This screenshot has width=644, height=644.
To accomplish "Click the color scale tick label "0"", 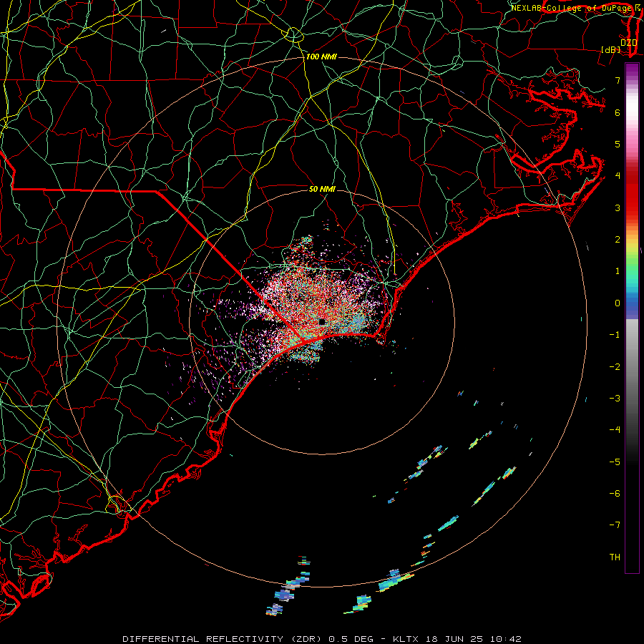I will coord(618,303).
